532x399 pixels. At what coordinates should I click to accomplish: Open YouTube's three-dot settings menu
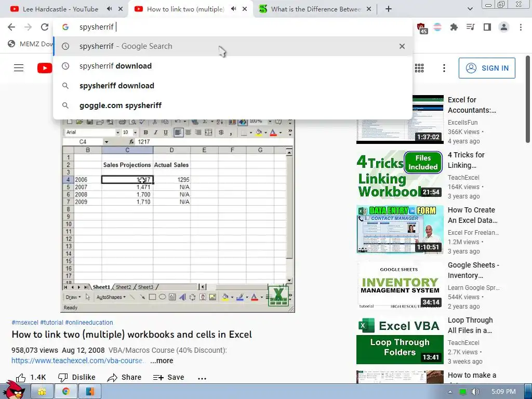444,68
